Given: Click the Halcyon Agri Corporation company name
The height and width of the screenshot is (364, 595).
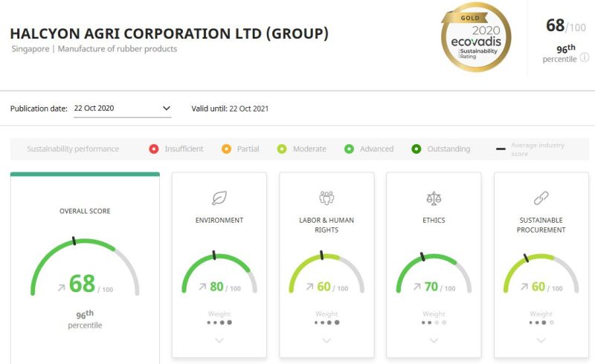Looking at the screenshot, I should [x=169, y=33].
